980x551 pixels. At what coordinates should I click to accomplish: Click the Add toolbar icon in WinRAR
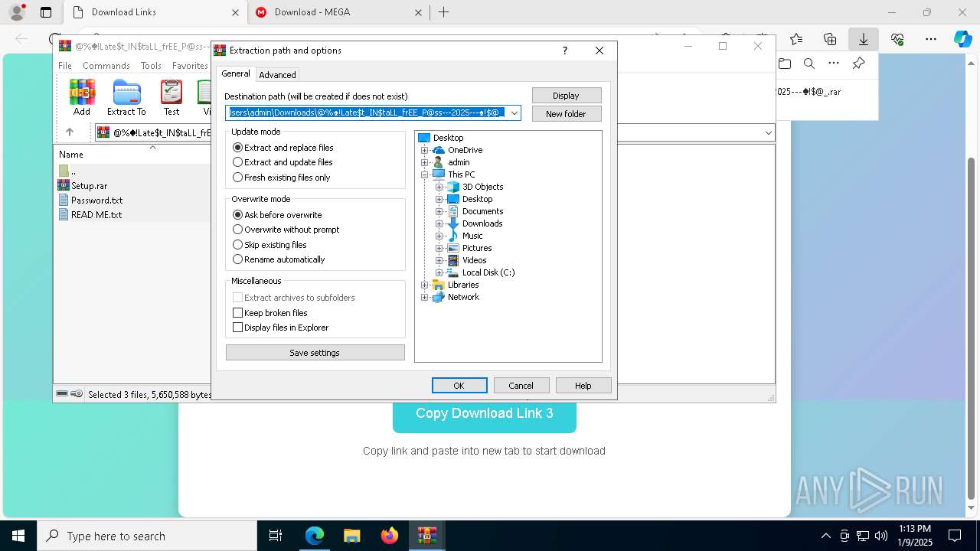[82, 97]
